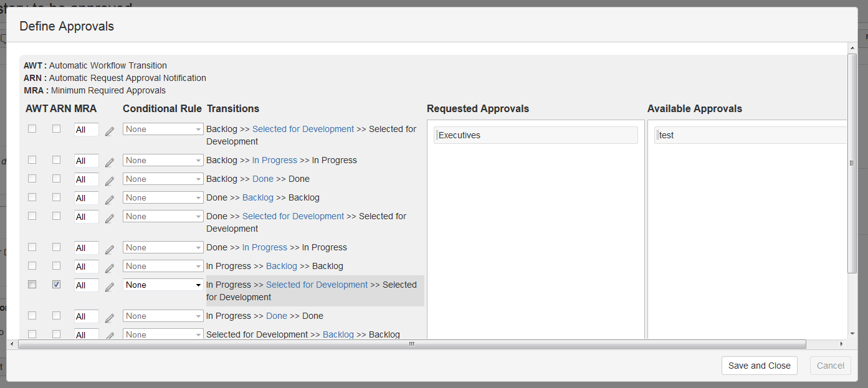Click pencil icon for Backlog to In Progress row
Viewport: 868px width, 388px height.
(110, 162)
